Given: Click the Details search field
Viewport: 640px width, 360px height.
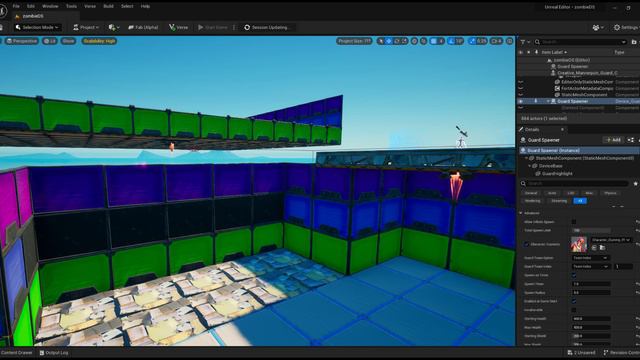Looking at the screenshot, I should (575, 184).
